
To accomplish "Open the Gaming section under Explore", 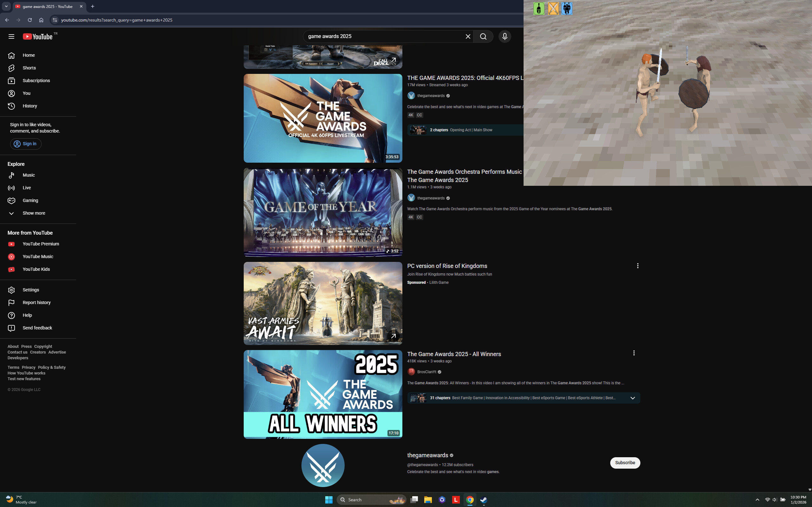I will [x=30, y=200].
